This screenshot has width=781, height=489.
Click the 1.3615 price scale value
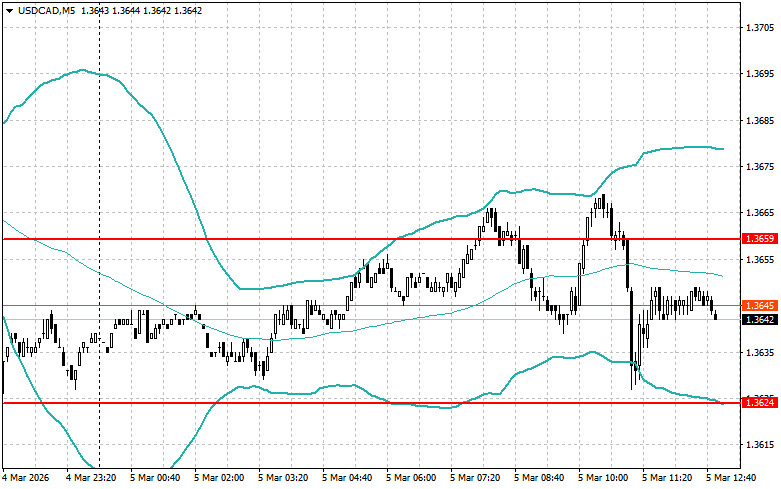pyautogui.click(x=761, y=445)
